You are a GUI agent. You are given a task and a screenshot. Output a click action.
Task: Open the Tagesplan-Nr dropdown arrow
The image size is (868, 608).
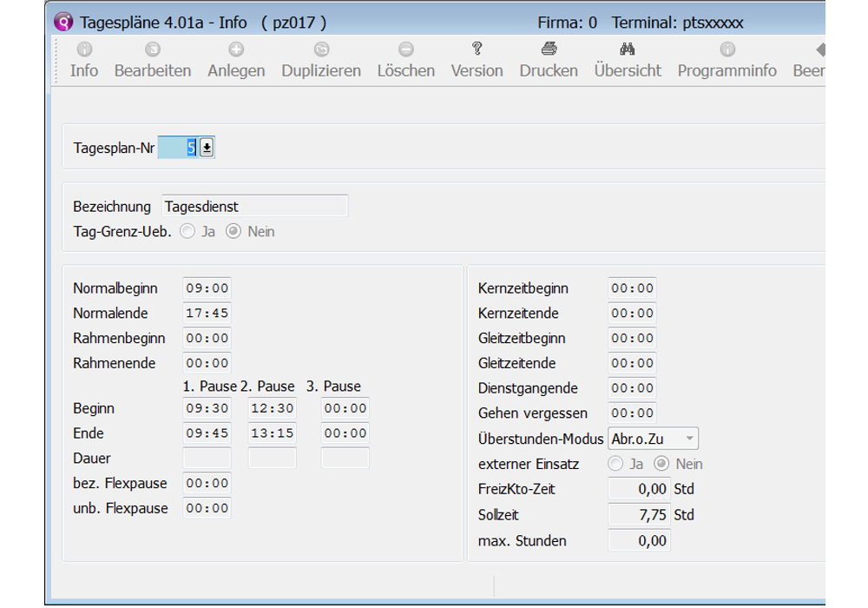207,149
